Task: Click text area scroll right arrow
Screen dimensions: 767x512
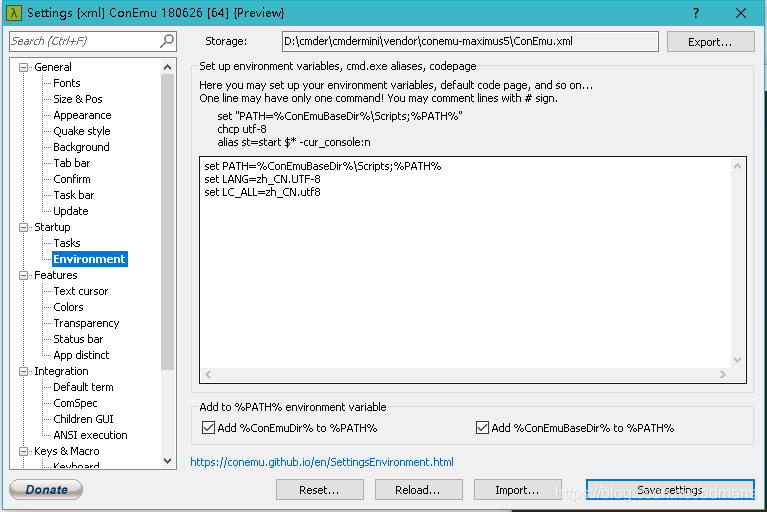Action: (722, 375)
